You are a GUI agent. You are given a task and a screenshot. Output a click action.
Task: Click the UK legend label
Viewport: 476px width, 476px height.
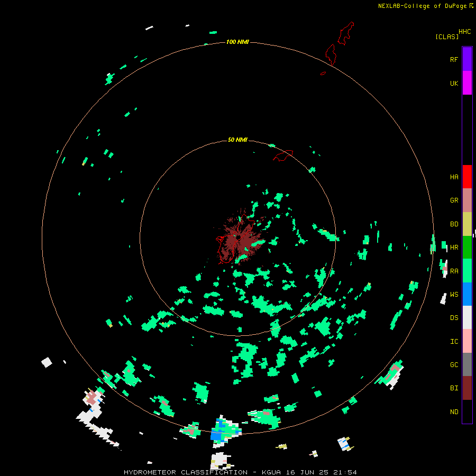454,83
